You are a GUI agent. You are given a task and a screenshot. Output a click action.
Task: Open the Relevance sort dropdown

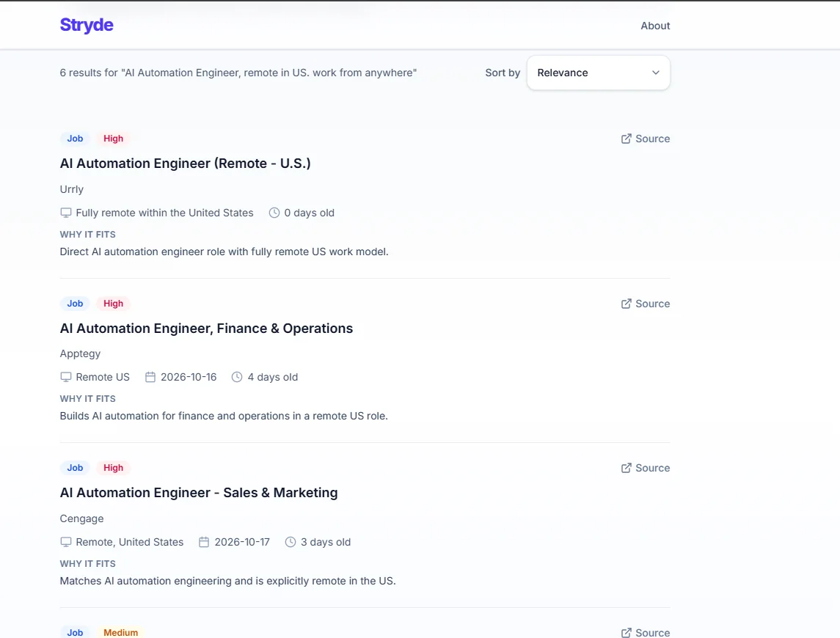[599, 73]
